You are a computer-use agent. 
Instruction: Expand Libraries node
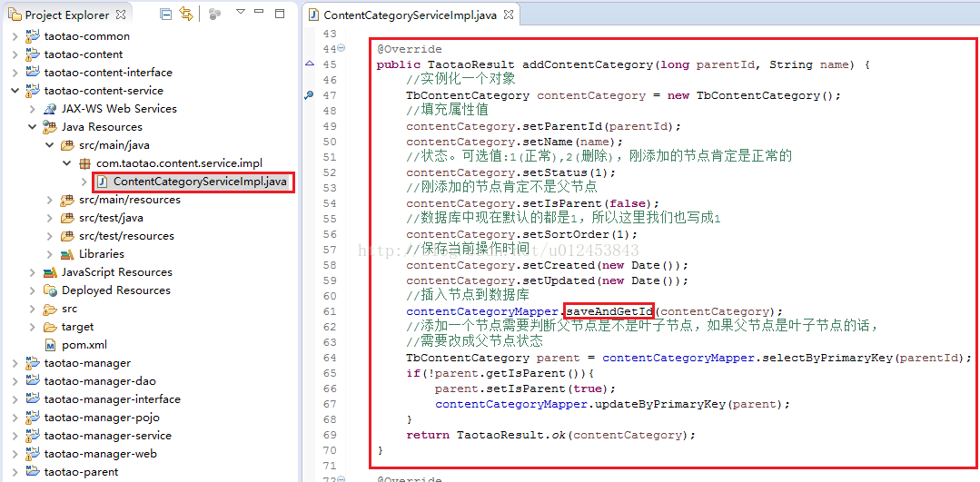point(50,254)
